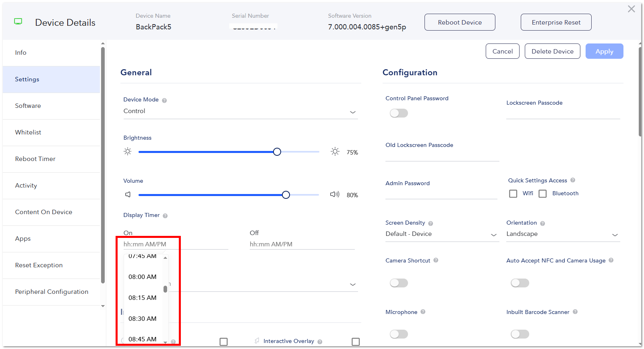Image resolution: width=644 pixels, height=349 pixels.
Task: Open the Whitelist tab
Action: point(51,132)
